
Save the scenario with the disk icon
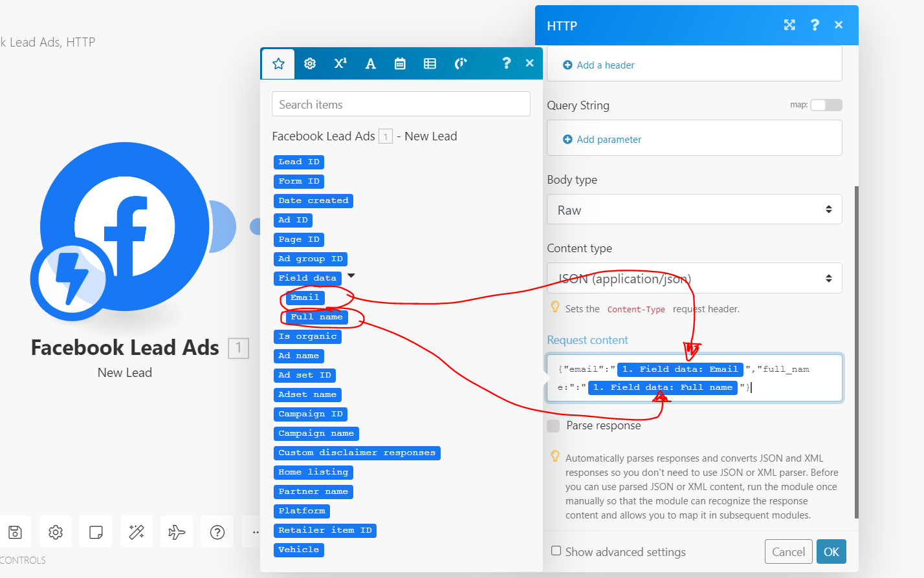pyautogui.click(x=15, y=532)
